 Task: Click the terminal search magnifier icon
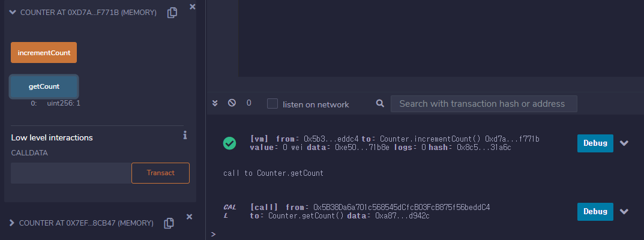pos(380,103)
